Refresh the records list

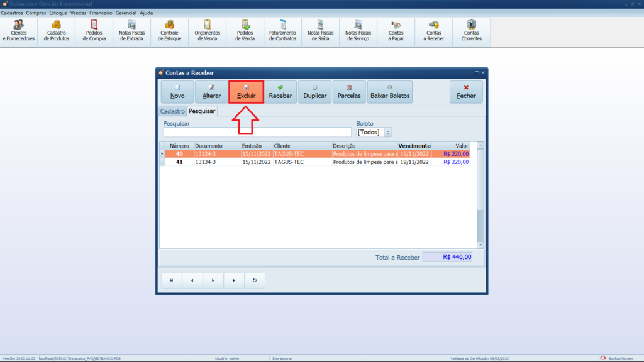pyautogui.click(x=254, y=280)
